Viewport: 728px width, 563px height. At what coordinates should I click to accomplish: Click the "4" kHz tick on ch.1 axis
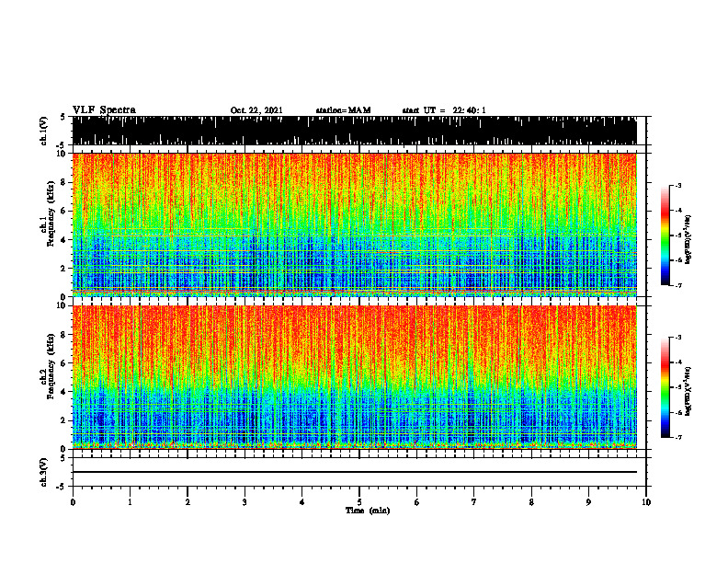[63, 240]
